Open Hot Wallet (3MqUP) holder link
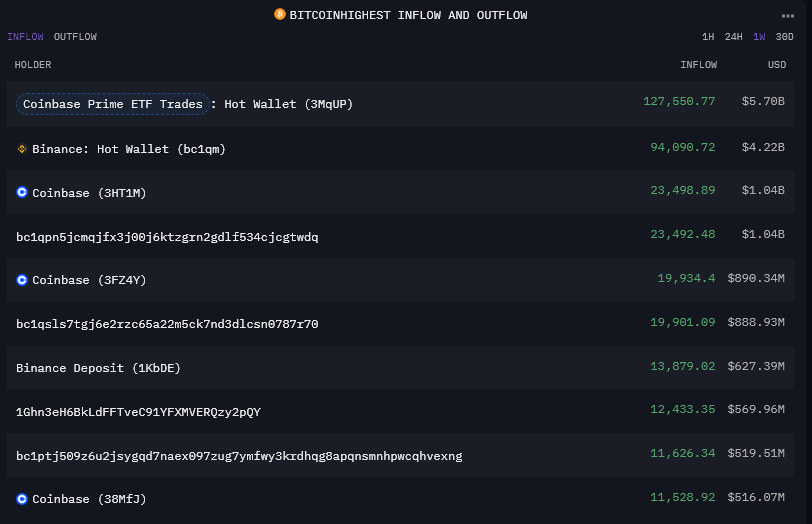Viewport: 812px width, 524px height. [288, 104]
